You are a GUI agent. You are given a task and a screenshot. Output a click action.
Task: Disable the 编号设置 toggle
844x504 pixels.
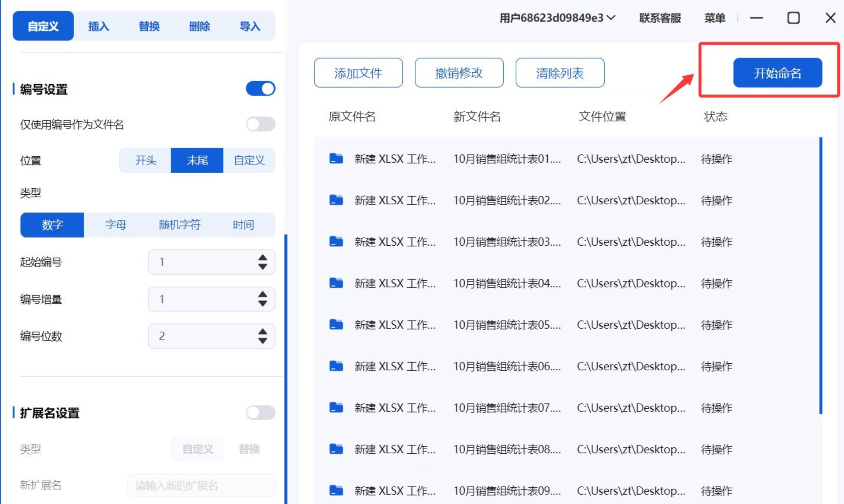pos(260,89)
